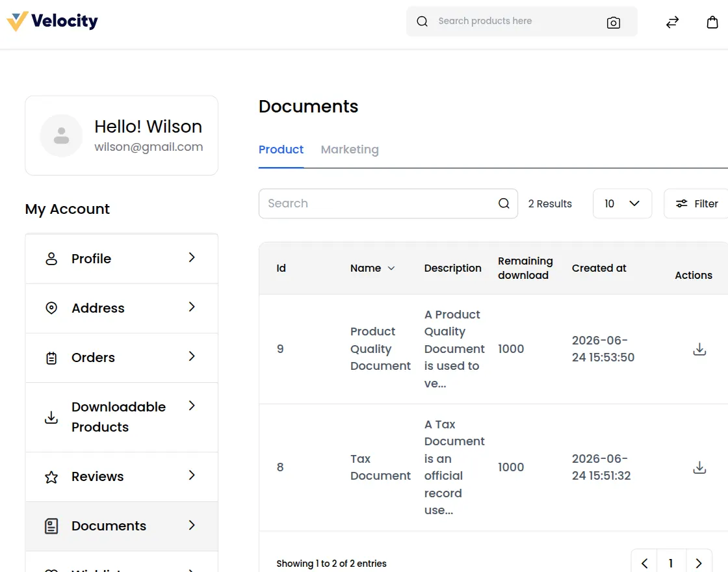Switch to the Product tab
This screenshot has width=728, height=572.
coord(281,149)
